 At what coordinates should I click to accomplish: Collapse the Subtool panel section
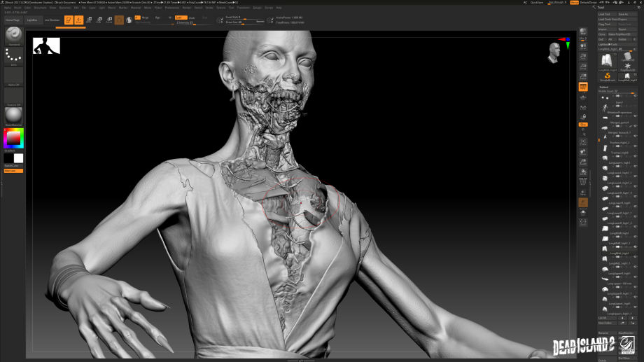click(604, 87)
